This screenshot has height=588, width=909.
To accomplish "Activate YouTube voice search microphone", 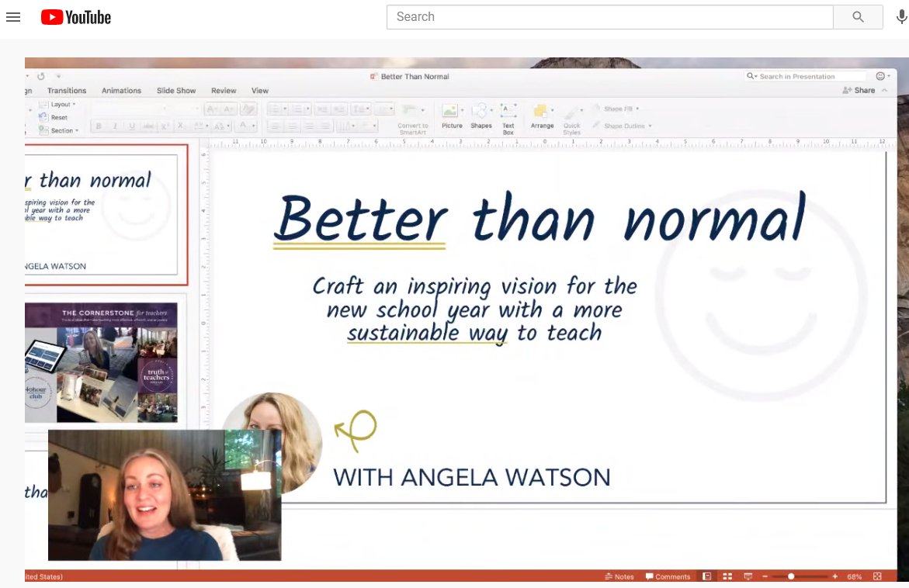I will pyautogui.click(x=901, y=17).
